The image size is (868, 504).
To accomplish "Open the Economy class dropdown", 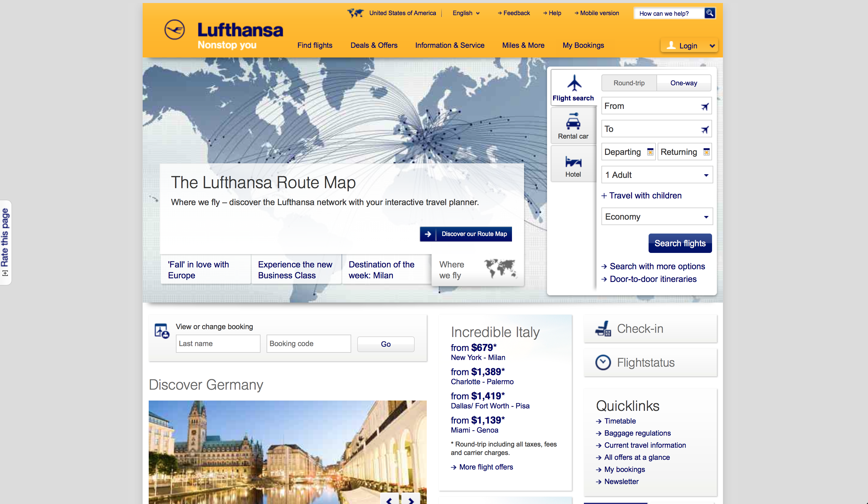I will [x=657, y=217].
